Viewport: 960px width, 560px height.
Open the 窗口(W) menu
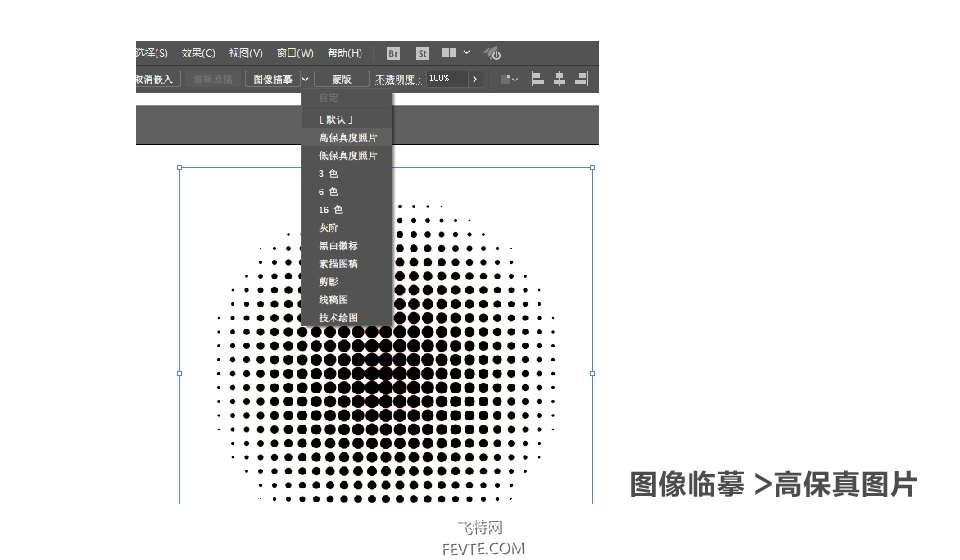tap(295, 53)
